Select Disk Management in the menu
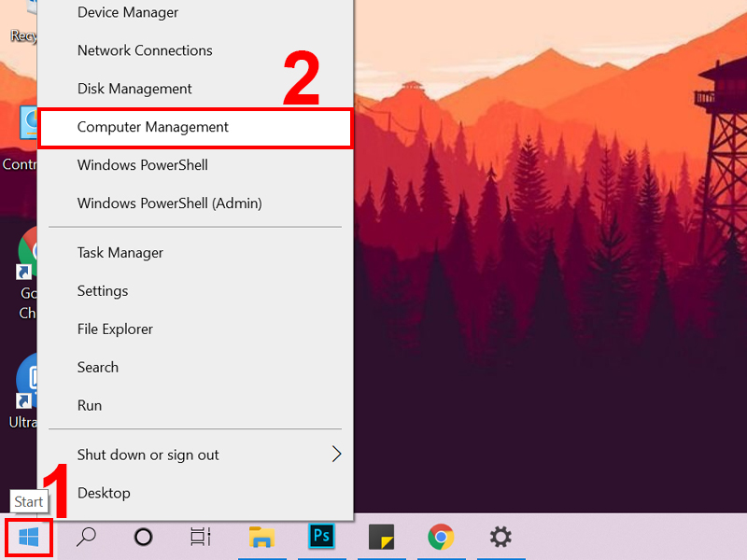 pos(195,89)
